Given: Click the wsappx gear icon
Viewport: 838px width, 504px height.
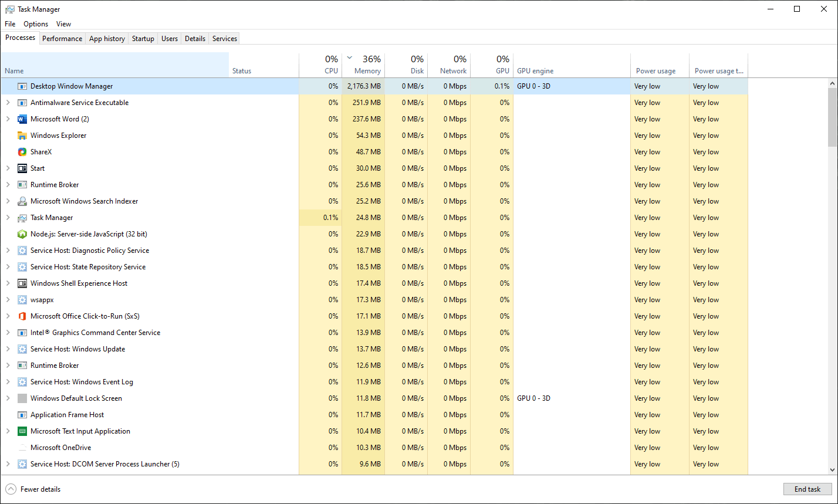Looking at the screenshot, I should 22,300.
